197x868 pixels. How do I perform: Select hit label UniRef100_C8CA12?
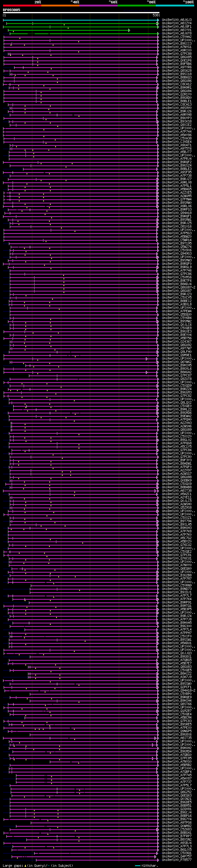click(177, 84)
